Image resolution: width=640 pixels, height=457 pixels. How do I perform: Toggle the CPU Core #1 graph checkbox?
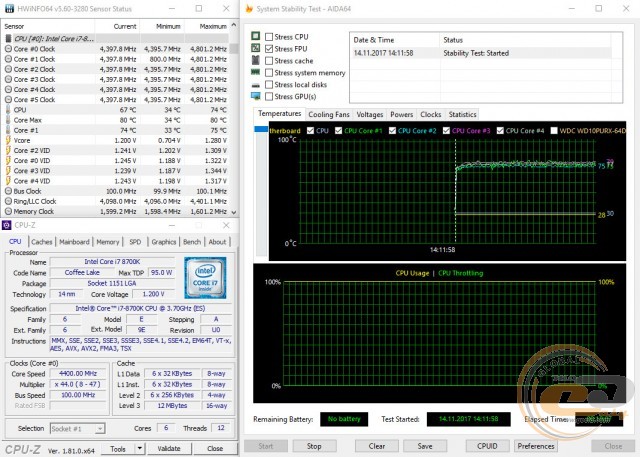tap(338, 131)
